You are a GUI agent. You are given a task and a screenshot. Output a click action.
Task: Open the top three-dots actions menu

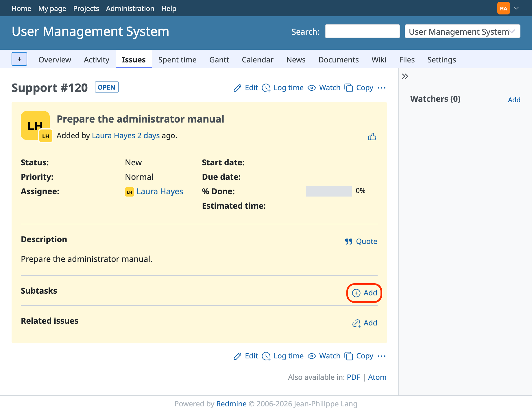click(382, 88)
